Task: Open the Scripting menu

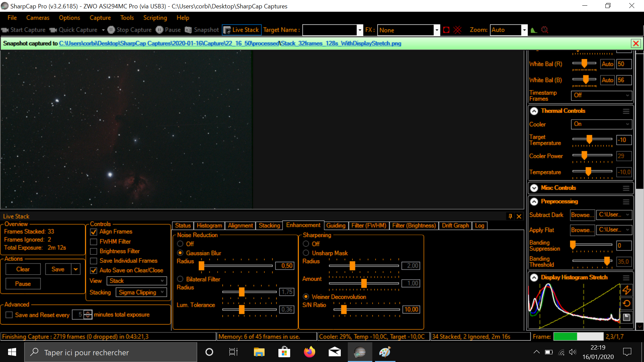Action: coord(155,18)
